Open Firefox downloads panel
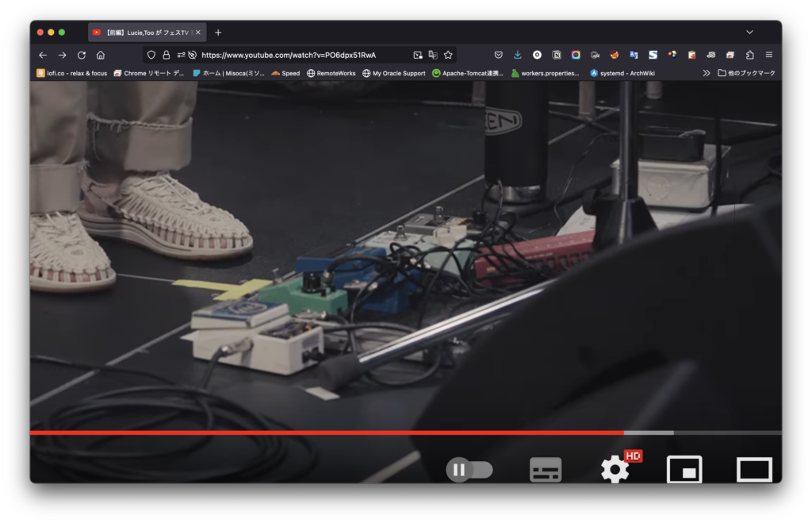The height and width of the screenshot is (523, 812). tap(518, 55)
